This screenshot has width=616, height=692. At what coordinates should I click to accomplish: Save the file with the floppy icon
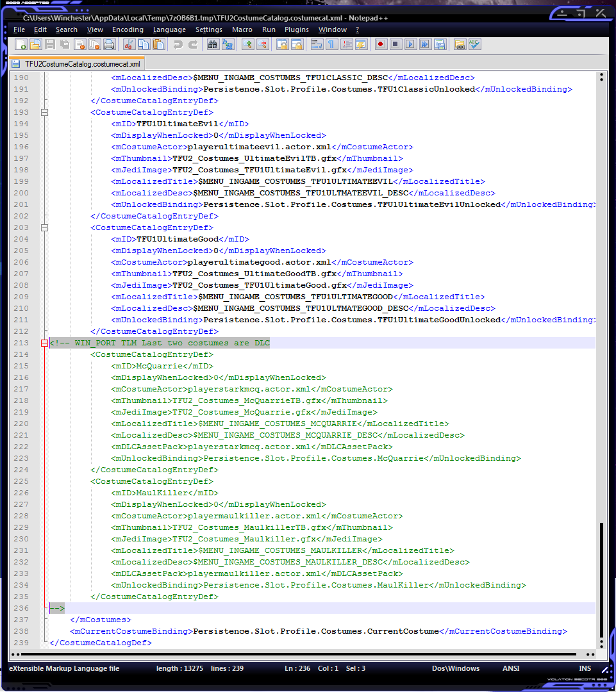tap(50, 44)
